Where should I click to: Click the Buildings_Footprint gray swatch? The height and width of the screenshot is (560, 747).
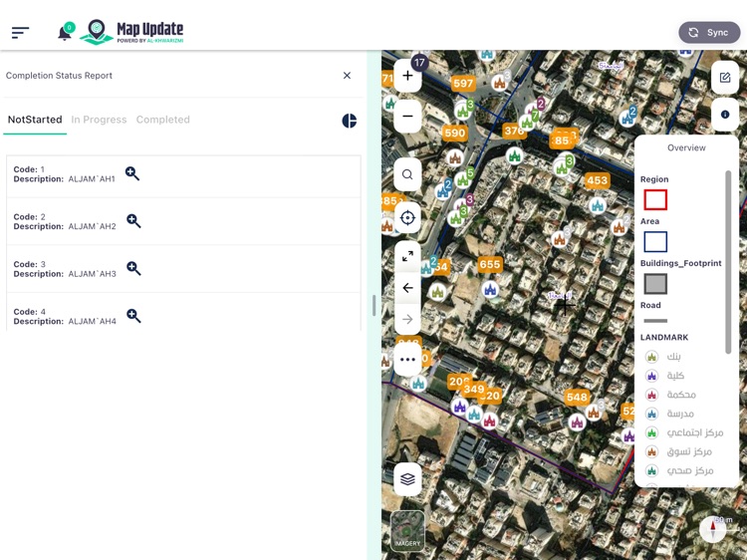tap(655, 284)
